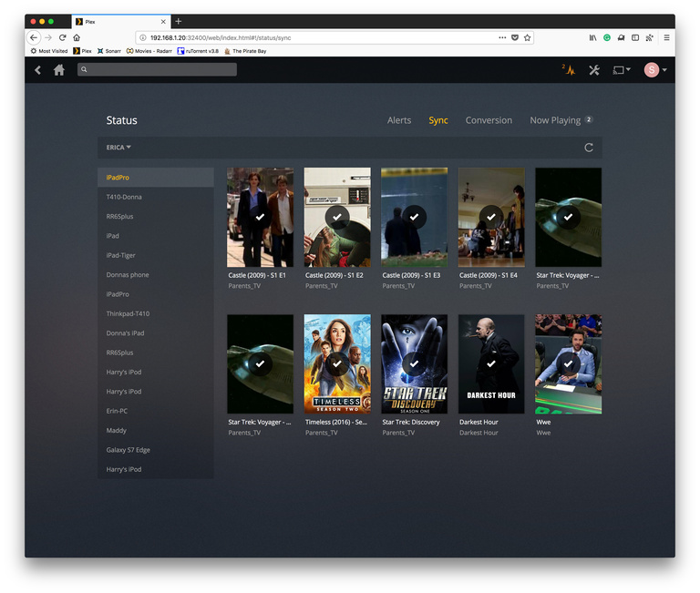Screen dimensions: 700x593
Task: Open the page actions ellipsis menu
Action: (x=502, y=38)
